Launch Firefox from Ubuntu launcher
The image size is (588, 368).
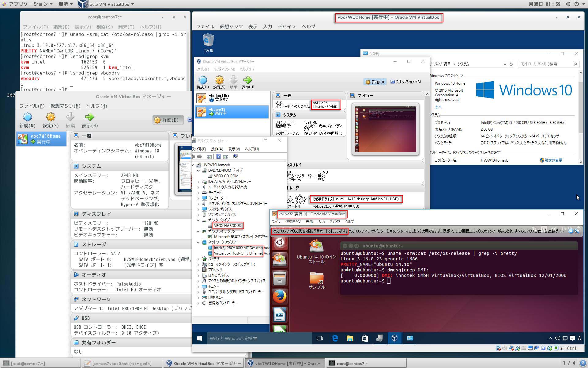[279, 297]
